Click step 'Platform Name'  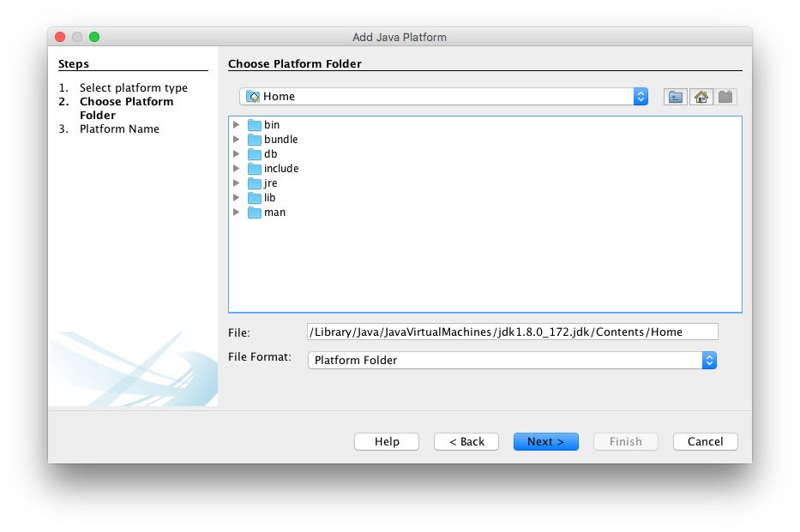pyautogui.click(x=119, y=129)
